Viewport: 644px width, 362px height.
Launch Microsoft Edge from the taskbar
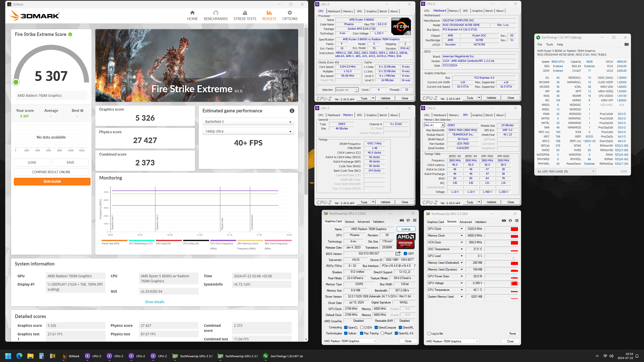(x=19, y=356)
